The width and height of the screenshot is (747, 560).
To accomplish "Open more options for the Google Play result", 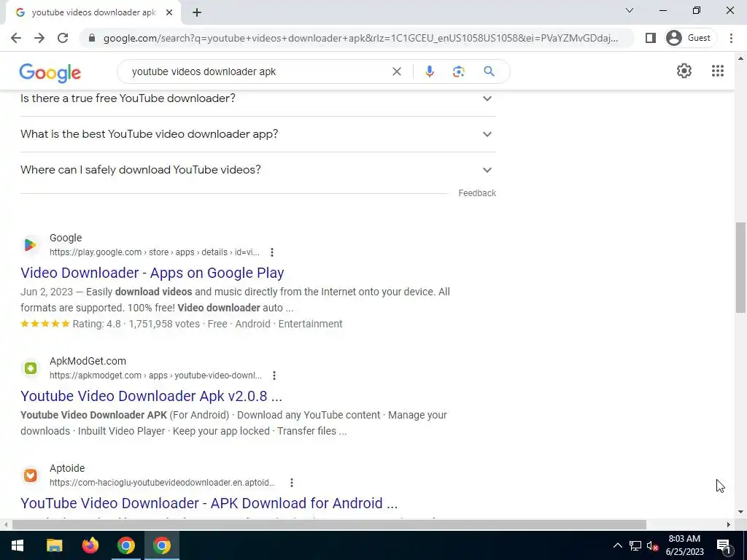I will click(x=271, y=252).
